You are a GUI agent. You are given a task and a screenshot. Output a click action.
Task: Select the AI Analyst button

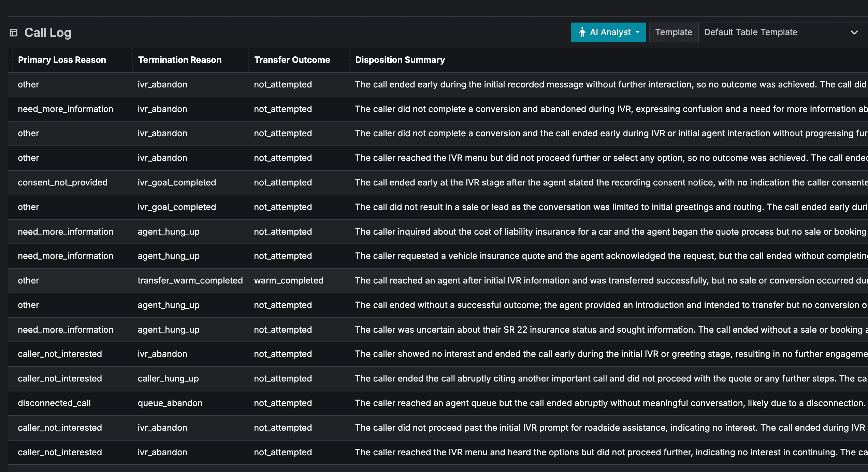click(608, 32)
